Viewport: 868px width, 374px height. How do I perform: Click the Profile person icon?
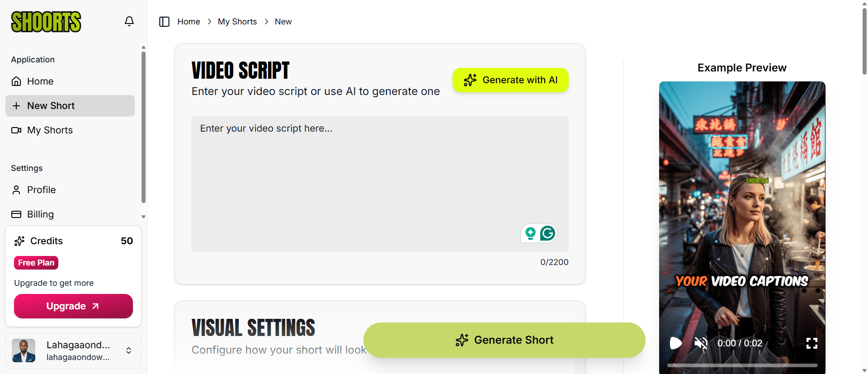[17, 190]
